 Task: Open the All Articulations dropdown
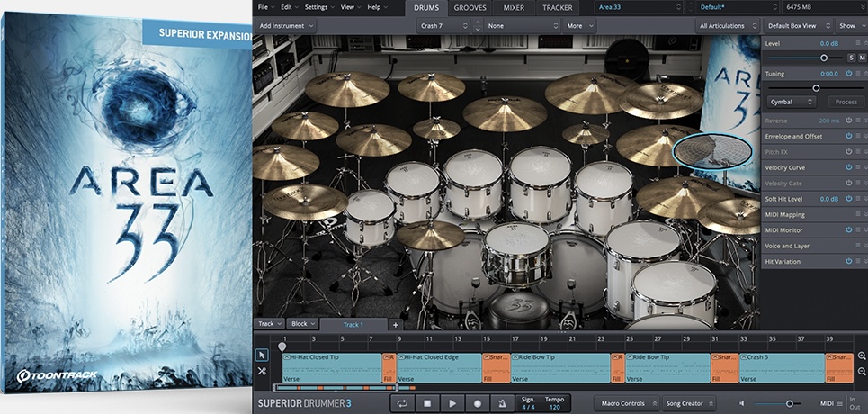(728, 25)
